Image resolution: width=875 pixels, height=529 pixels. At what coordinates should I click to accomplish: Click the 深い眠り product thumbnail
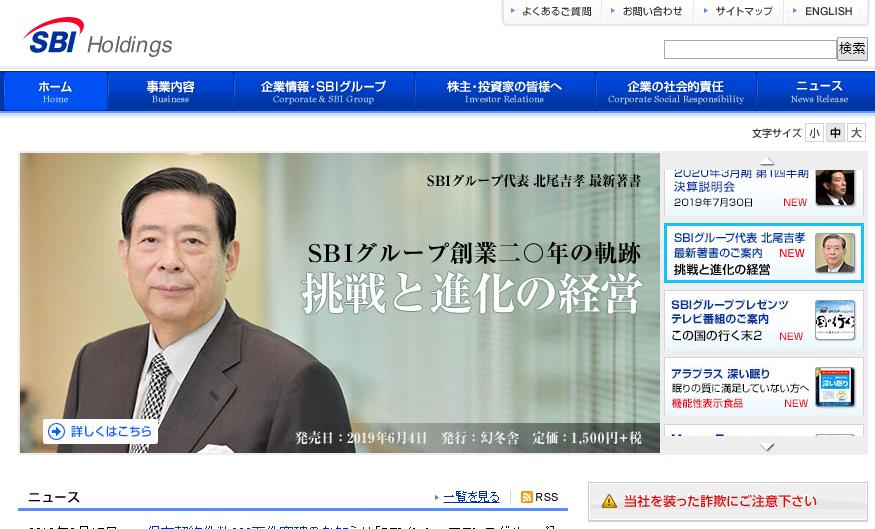(835, 387)
